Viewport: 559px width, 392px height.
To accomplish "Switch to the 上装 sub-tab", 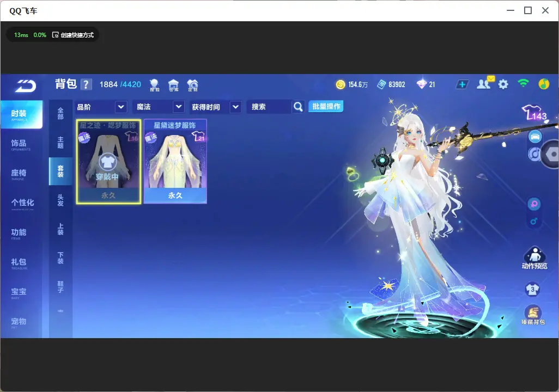I will pos(60,229).
